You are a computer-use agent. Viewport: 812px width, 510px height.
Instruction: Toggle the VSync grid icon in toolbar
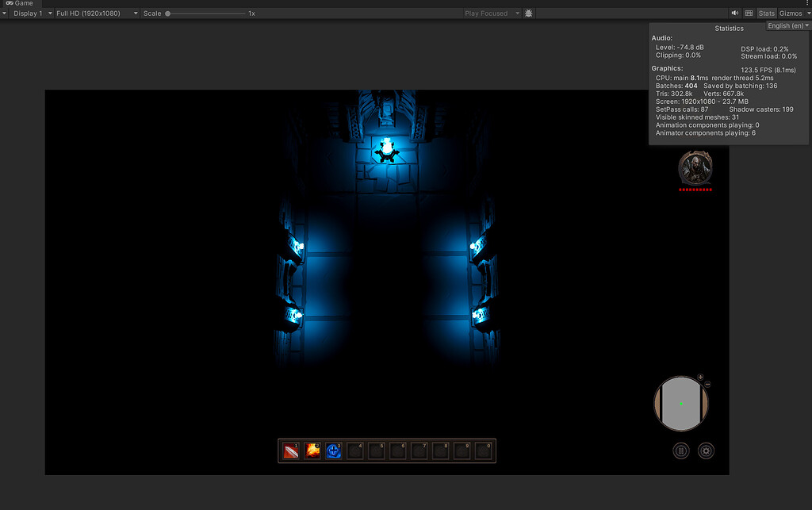tap(748, 13)
